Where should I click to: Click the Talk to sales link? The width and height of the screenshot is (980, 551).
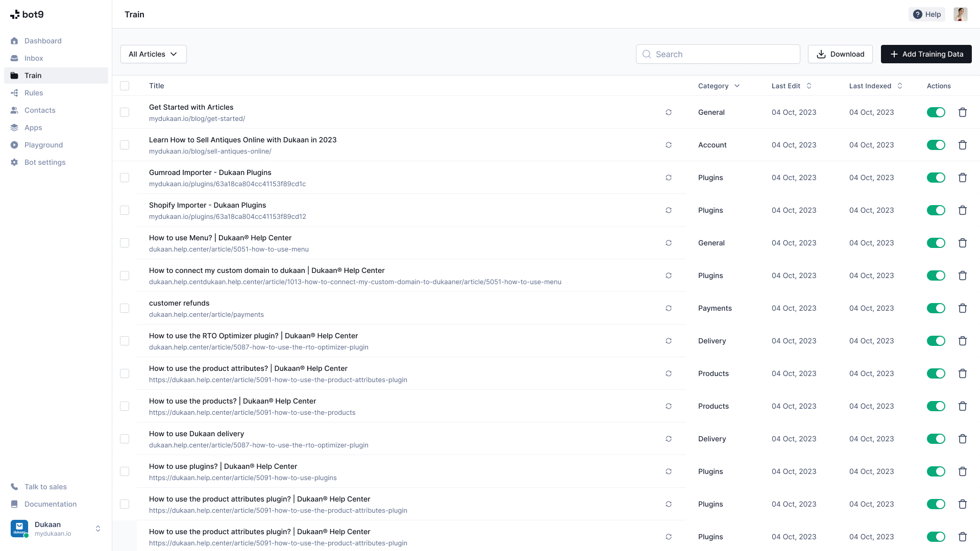[45, 486]
